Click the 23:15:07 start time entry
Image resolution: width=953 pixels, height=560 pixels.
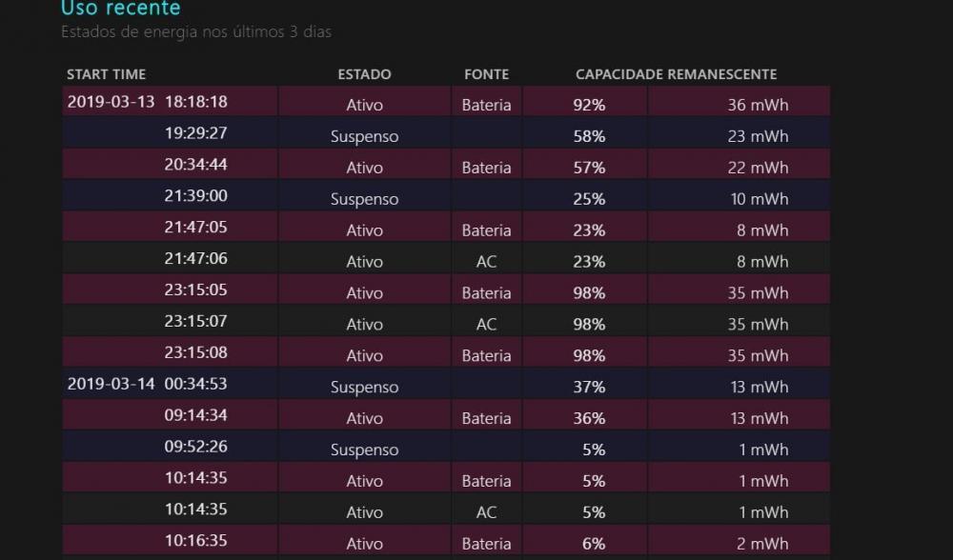point(195,321)
